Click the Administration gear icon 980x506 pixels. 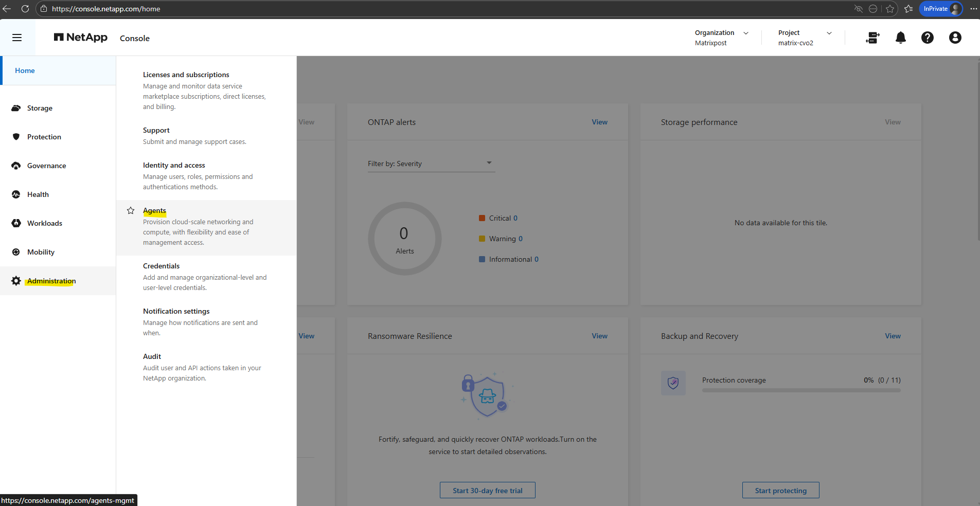[16, 281]
